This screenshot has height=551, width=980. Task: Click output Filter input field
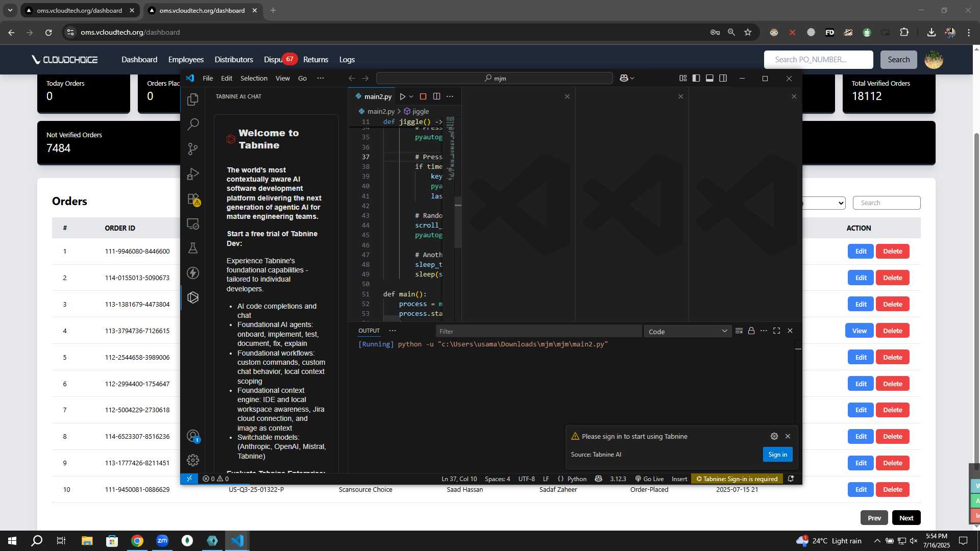538,332
